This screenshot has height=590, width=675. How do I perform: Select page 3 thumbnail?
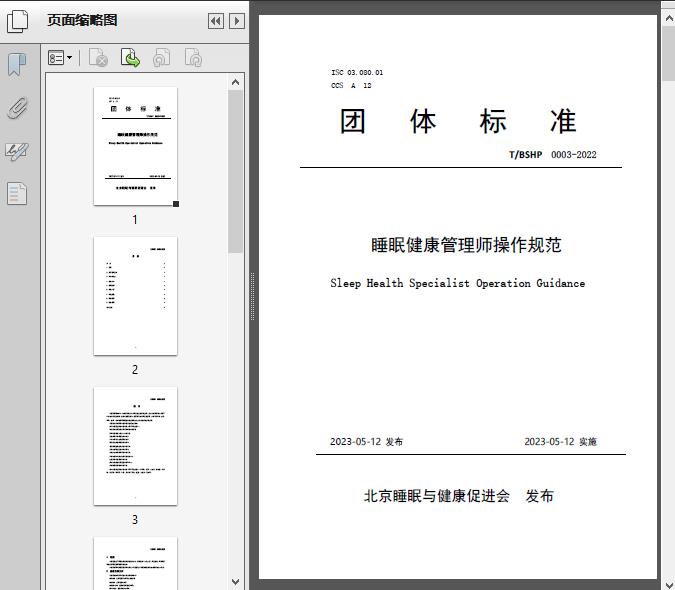pyautogui.click(x=135, y=446)
